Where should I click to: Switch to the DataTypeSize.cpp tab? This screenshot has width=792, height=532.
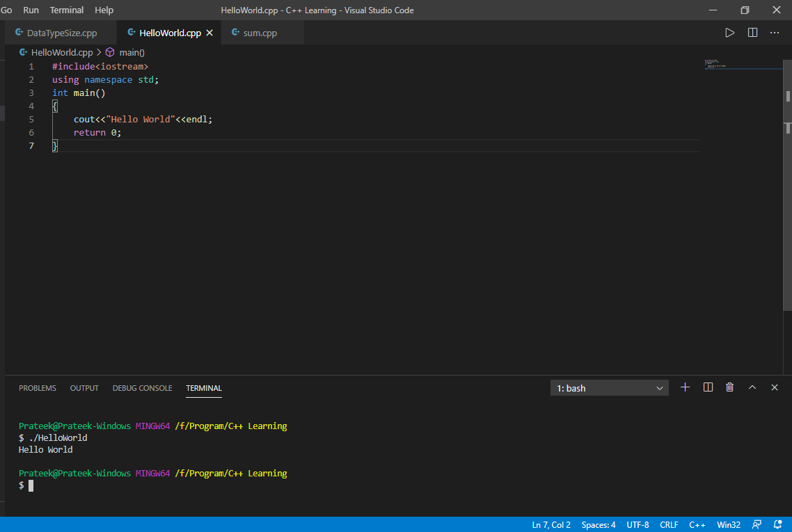[x=61, y=33]
